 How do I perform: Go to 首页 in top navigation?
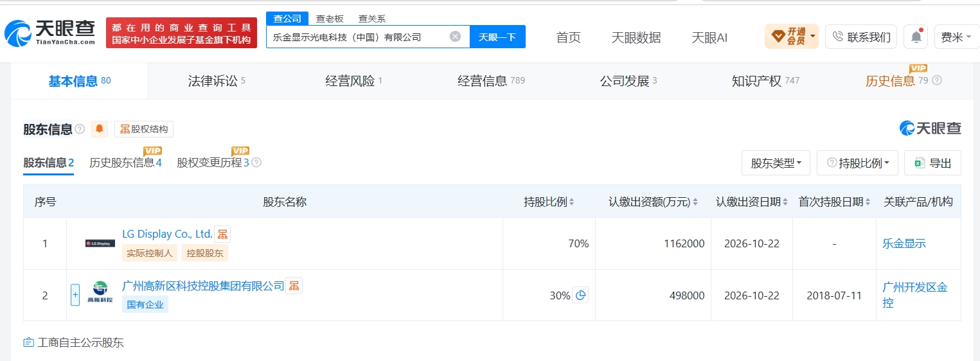[x=568, y=37]
